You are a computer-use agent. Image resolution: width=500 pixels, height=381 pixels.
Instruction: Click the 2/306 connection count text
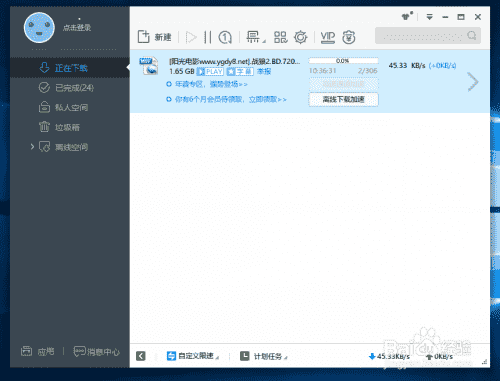click(367, 71)
